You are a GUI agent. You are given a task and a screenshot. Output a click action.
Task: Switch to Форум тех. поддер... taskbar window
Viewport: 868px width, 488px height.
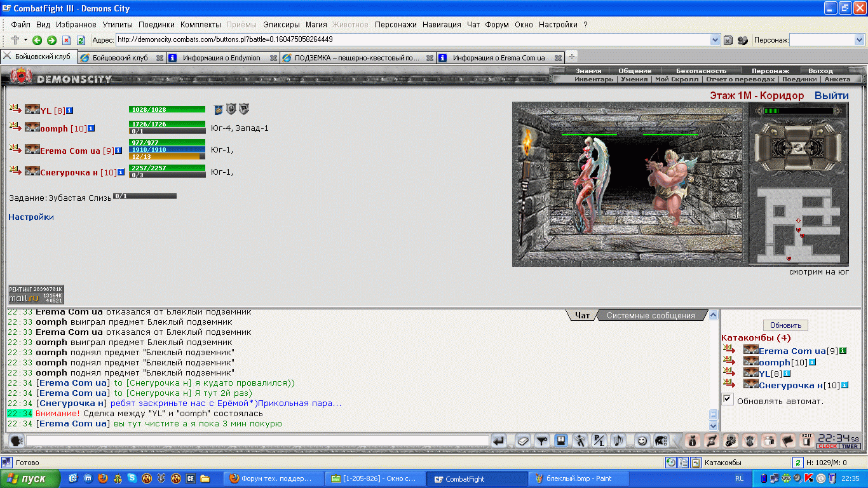tap(275, 478)
